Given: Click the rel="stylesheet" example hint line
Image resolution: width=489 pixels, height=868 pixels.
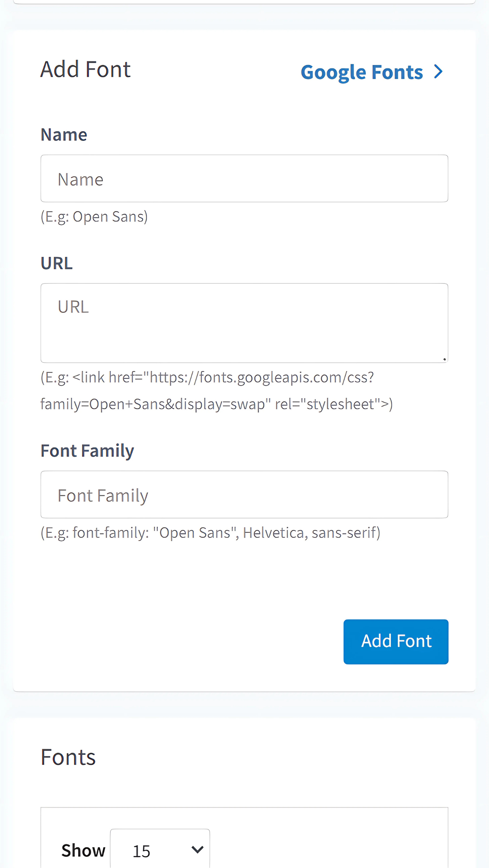Looking at the screenshot, I should (216, 404).
